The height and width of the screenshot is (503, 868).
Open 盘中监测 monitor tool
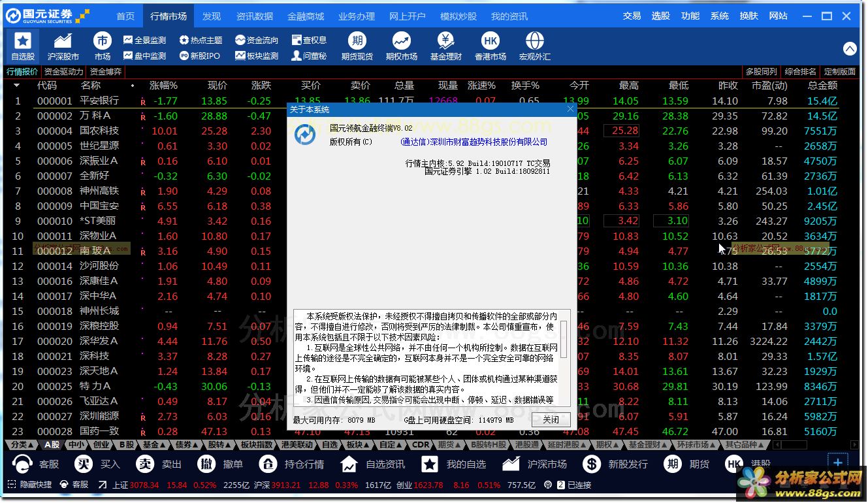[x=145, y=56]
